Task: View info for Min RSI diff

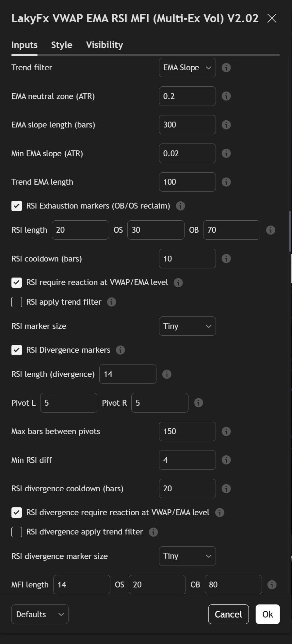Action: (226, 460)
